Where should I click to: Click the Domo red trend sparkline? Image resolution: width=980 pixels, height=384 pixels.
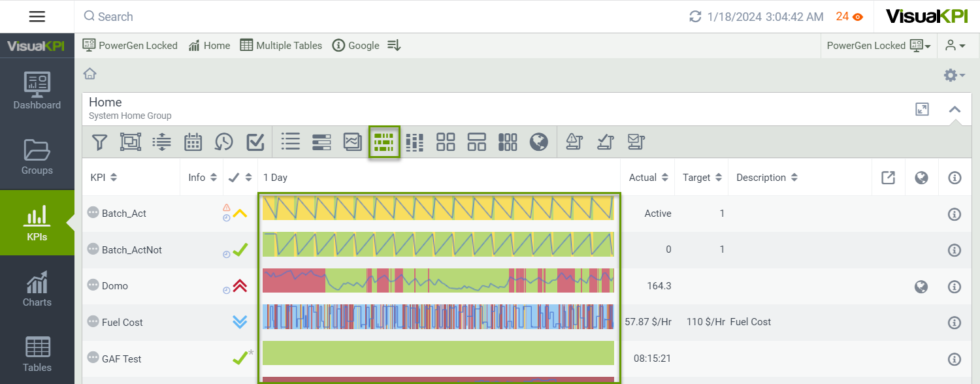438,281
